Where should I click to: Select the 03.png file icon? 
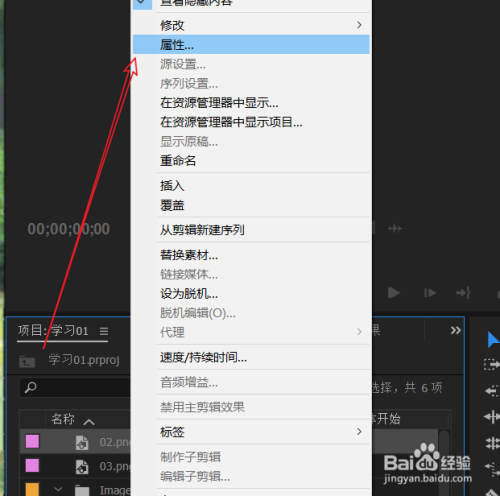[x=82, y=466]
